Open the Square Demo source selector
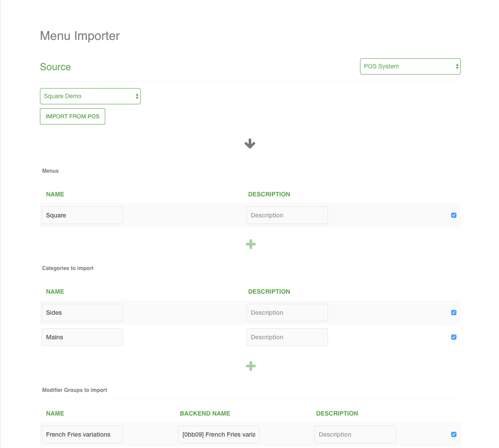 (90, 96)
